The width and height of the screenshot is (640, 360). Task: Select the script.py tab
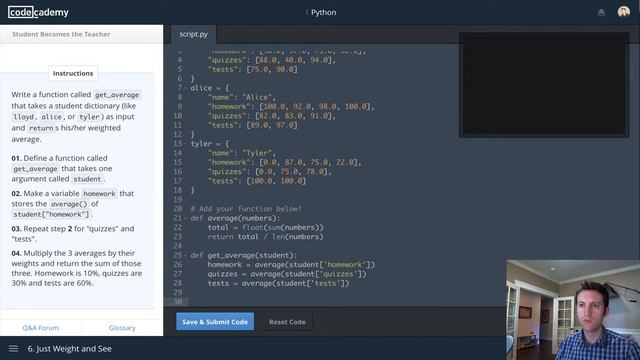point(193,34)
